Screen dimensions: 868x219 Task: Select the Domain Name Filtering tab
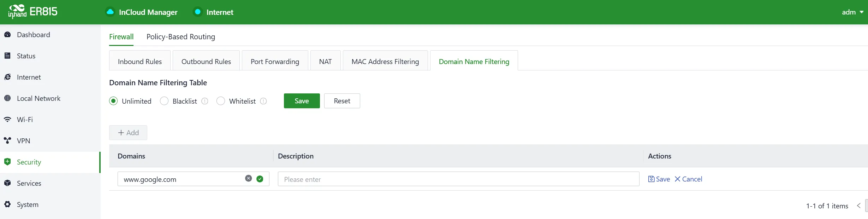pos(474,60)
